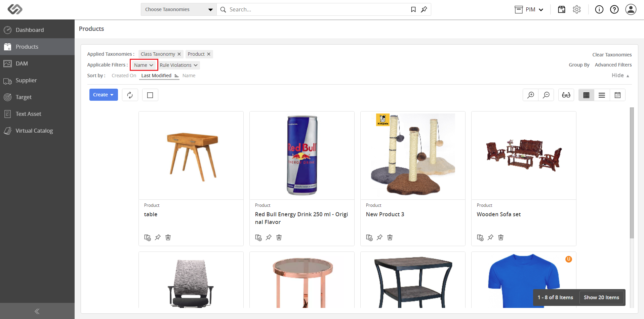Click the "1 - 8 of 8 Items" count
The width and height of the screenshot is (644, 319).
point(555,298)
